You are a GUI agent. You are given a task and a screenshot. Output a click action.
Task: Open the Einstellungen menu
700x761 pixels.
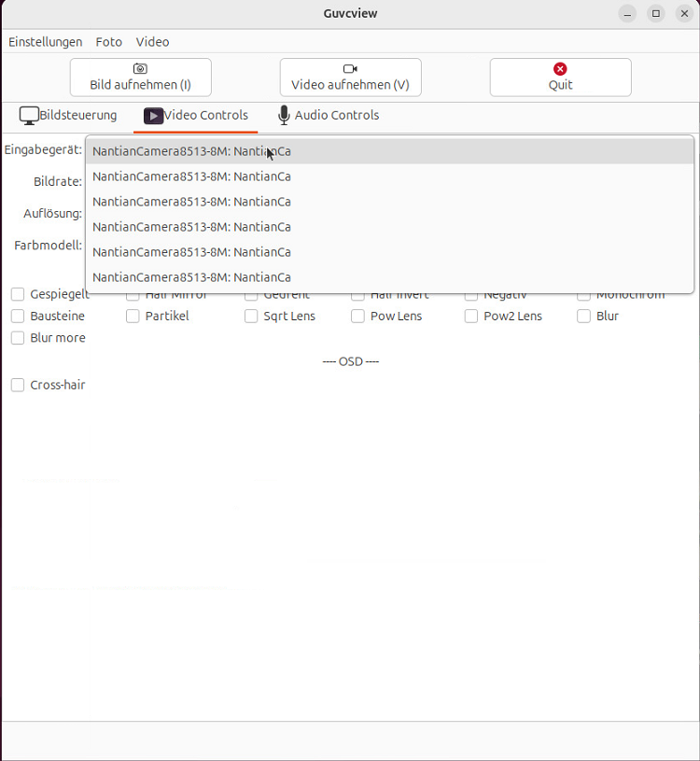point(46,42)
